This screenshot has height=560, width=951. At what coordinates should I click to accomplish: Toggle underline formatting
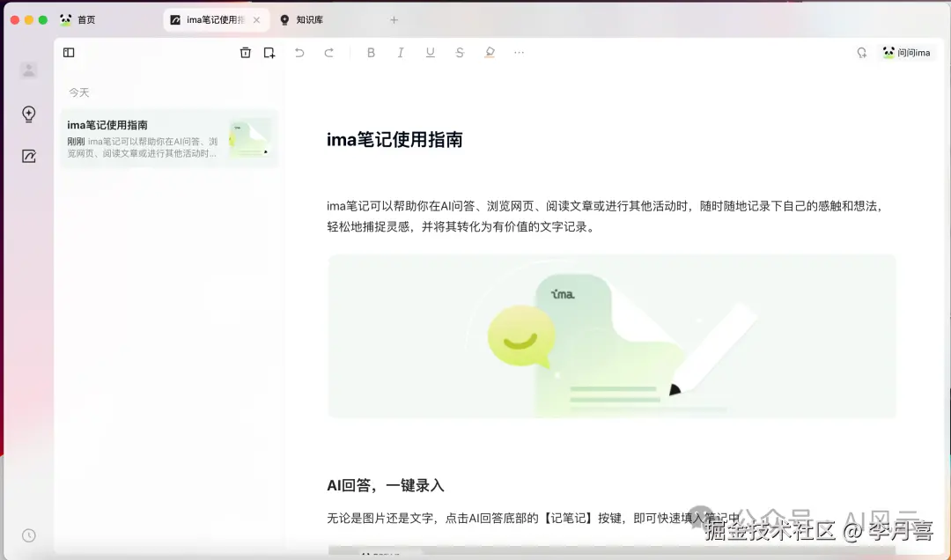430,52
